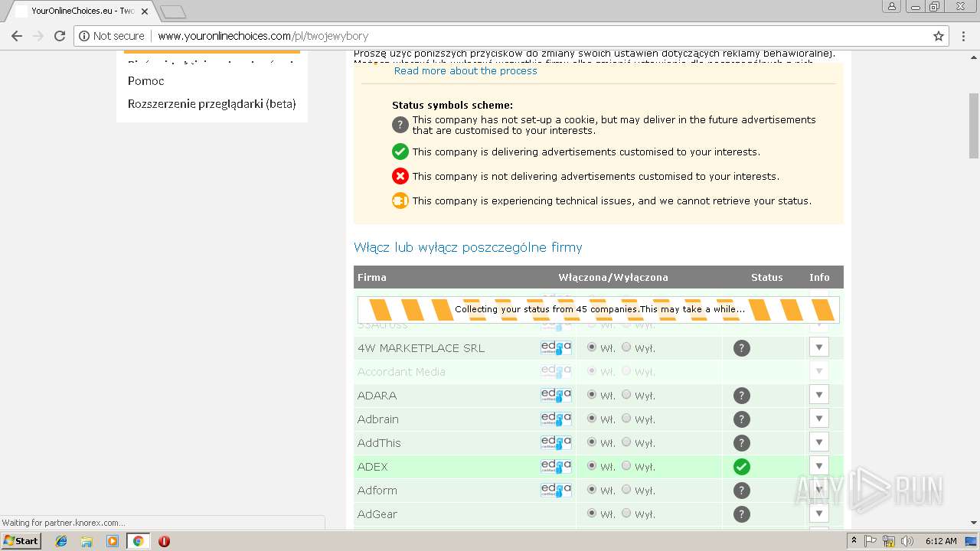
Task: Click the EDAA badge for ADARA
Action: (x=556, y=396)
